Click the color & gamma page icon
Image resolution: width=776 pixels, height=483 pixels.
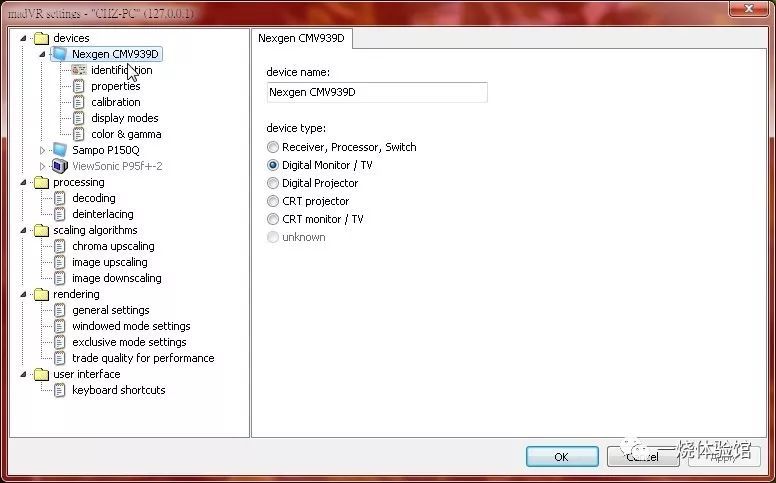(x=79, y=134)
